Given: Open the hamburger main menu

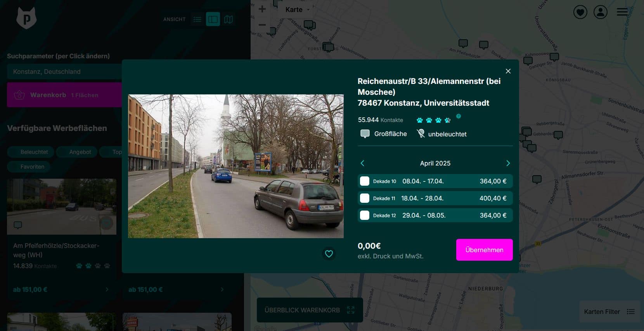Looking at the screenshot, I should pos(622,12).
